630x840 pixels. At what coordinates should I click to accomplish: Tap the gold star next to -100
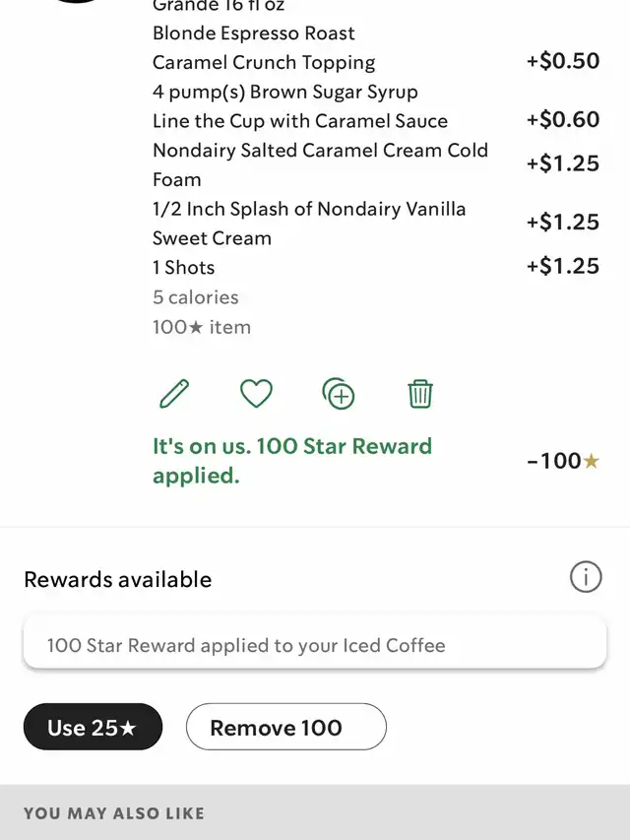tap(591, 461)
